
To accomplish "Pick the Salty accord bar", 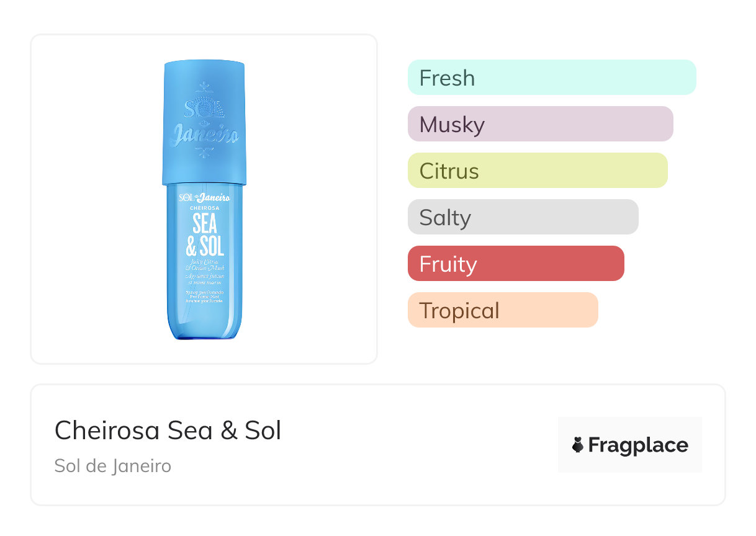I will pyautogui.click(x=523, y=217).
